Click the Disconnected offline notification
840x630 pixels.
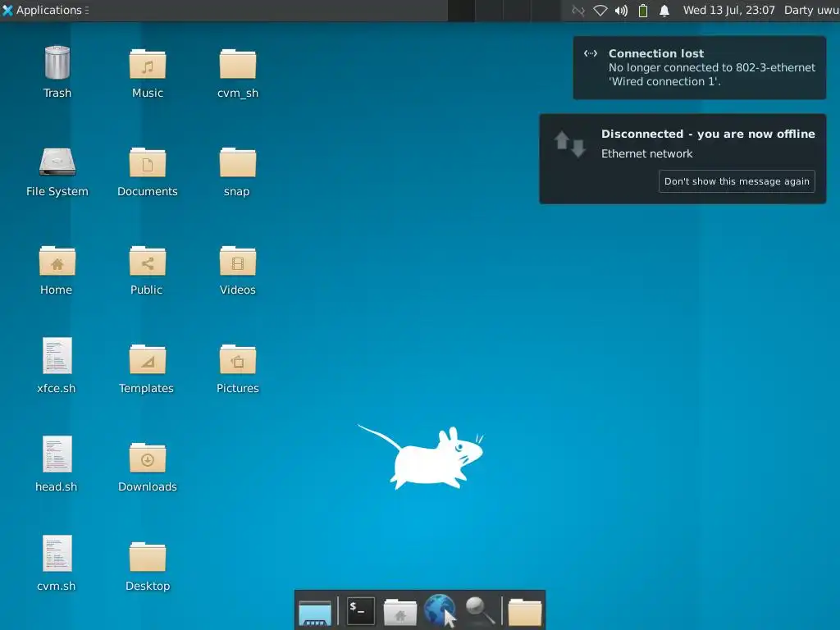682,158
